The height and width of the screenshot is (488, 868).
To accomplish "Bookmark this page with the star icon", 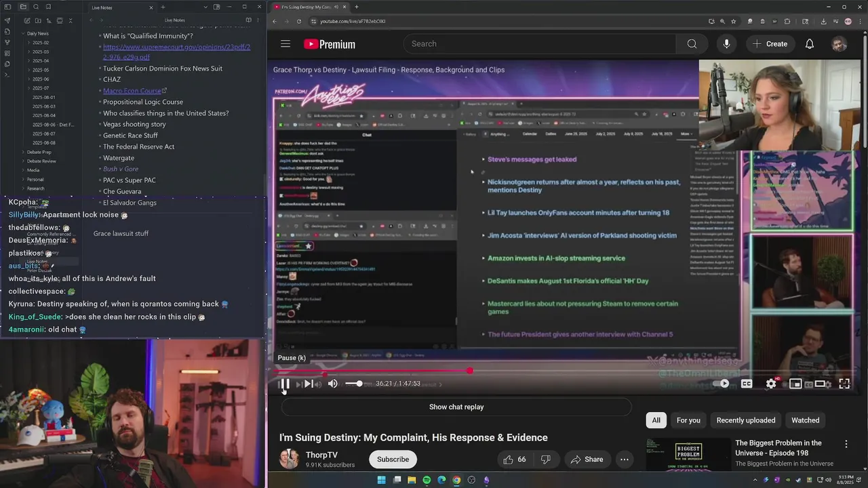I will tap(733, 21).
